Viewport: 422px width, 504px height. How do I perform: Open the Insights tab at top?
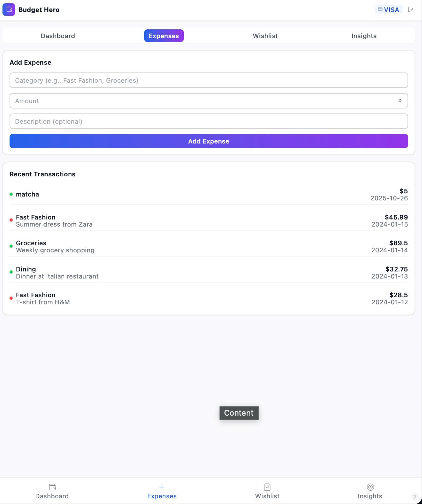(x=364, y=36)
